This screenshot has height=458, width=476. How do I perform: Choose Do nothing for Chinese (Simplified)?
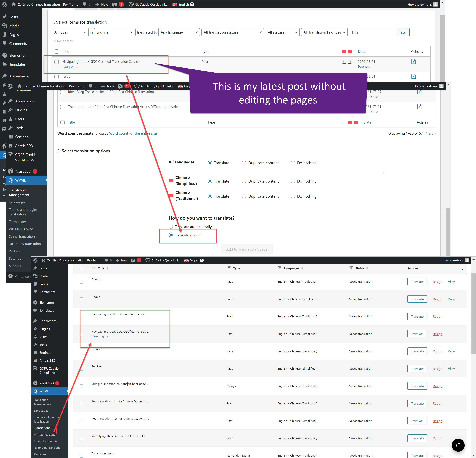tap(293, 181)
